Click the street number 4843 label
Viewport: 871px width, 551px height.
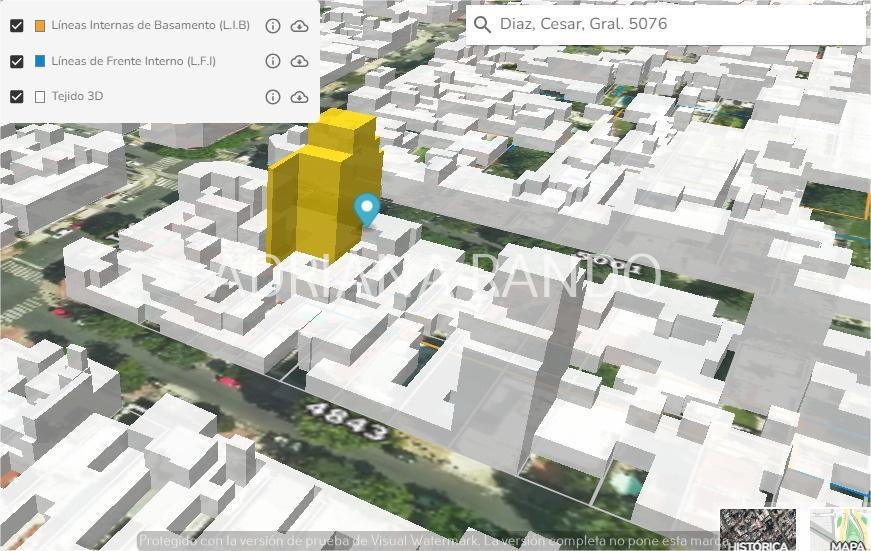point(347,421)
